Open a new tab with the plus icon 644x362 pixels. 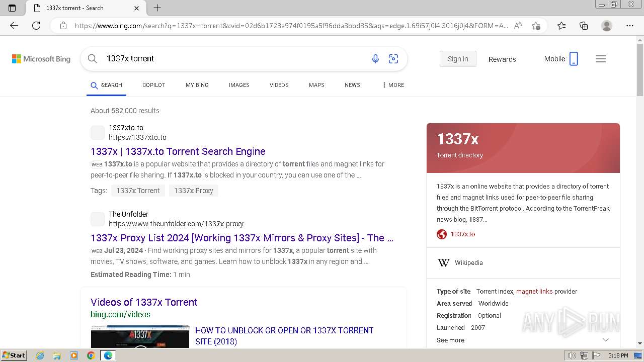tap(157, 8)
